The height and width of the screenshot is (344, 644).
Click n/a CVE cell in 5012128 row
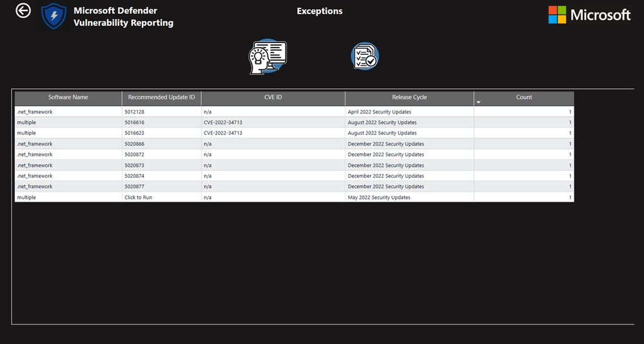[x=273, y=111]
